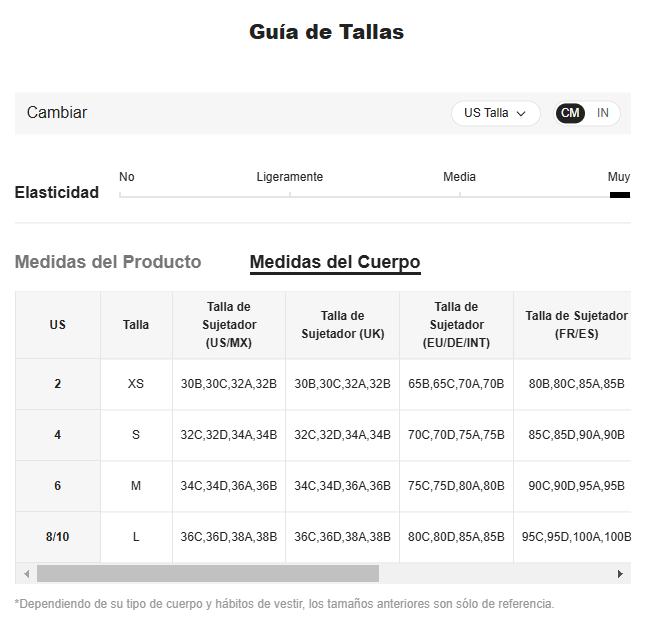Click the left scroll arrow under the table
Screen dimensions: 649x625
point(26,574)
